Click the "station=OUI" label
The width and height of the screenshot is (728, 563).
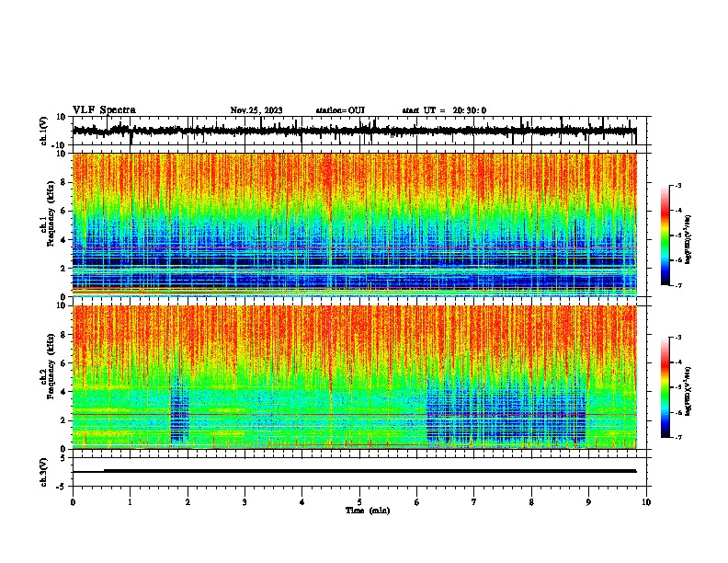340,110
